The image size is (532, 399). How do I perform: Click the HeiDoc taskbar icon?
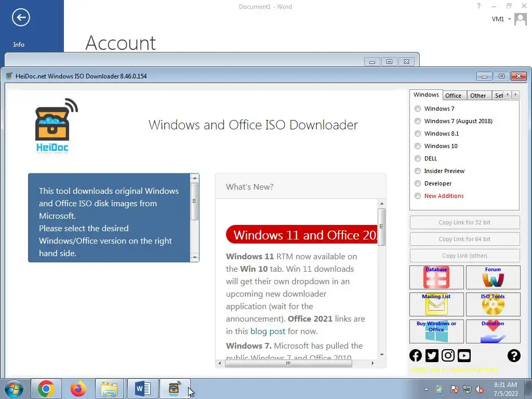coord(175,389)
